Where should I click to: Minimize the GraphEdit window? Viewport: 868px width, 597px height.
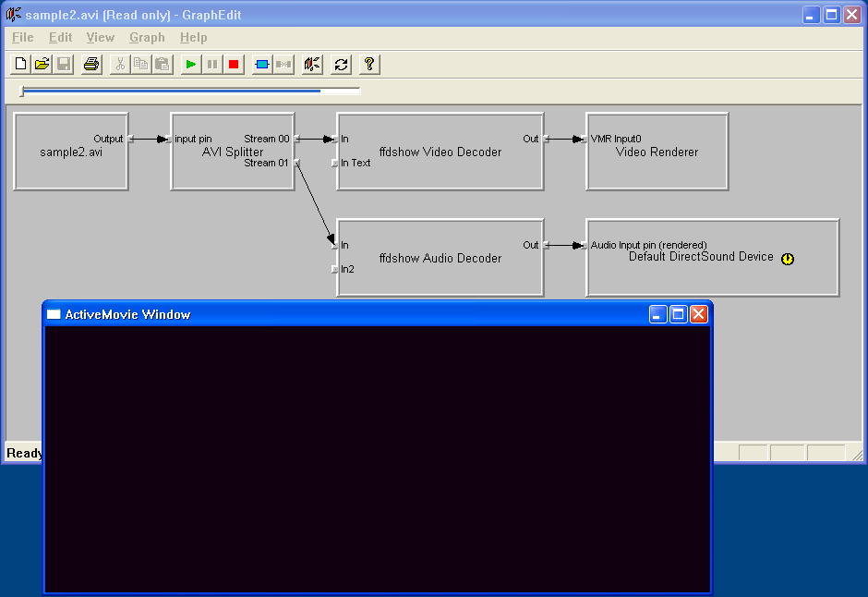(x=811, y=15)
